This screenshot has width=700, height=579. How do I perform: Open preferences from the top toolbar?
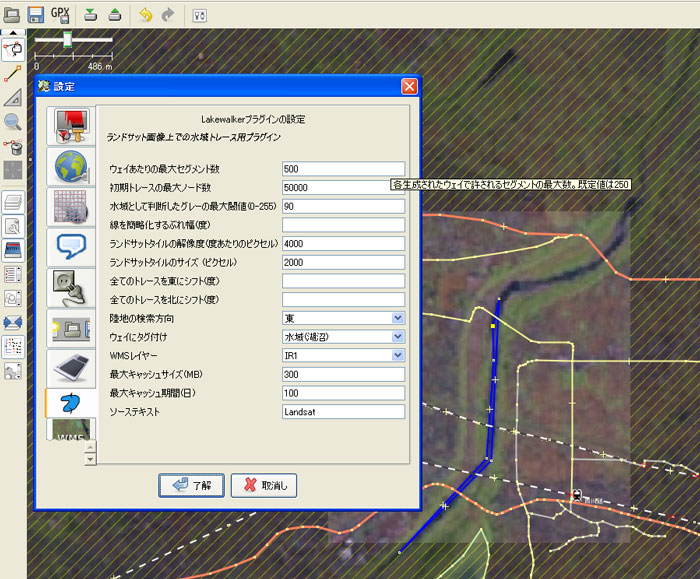200,16
